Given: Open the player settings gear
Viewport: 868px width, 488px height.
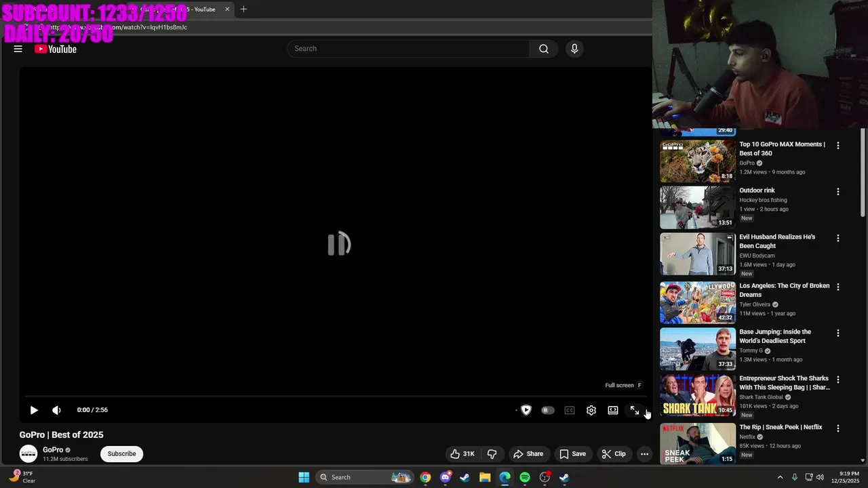Looking at the screenshot, I should click(x=591, y=410).
